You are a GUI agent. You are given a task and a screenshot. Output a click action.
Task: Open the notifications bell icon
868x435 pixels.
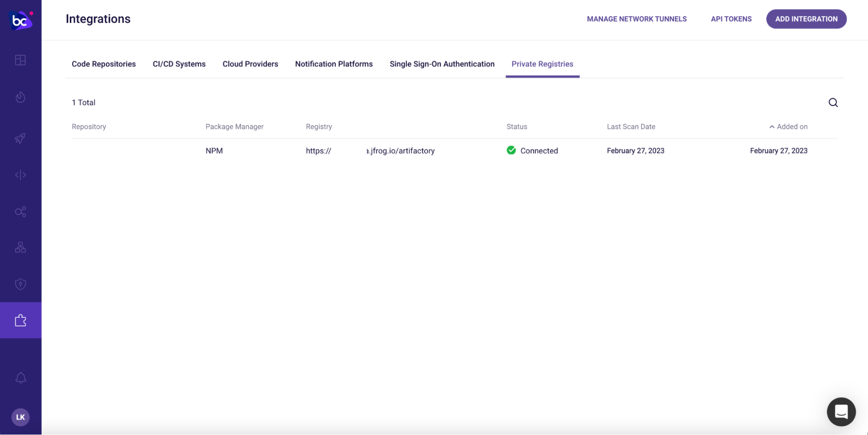click(20, 378)
